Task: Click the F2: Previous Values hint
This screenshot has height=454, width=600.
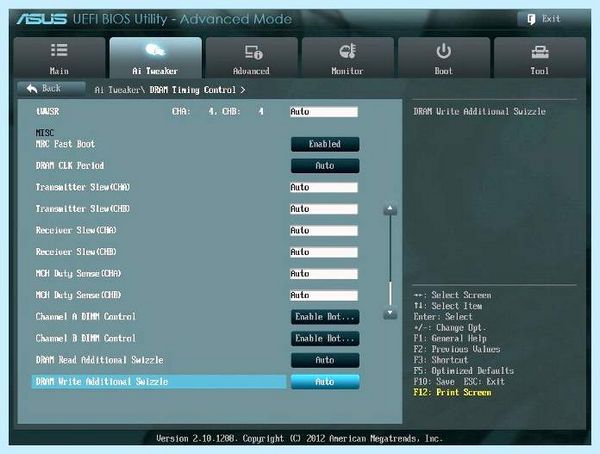Action: [457, 349]
